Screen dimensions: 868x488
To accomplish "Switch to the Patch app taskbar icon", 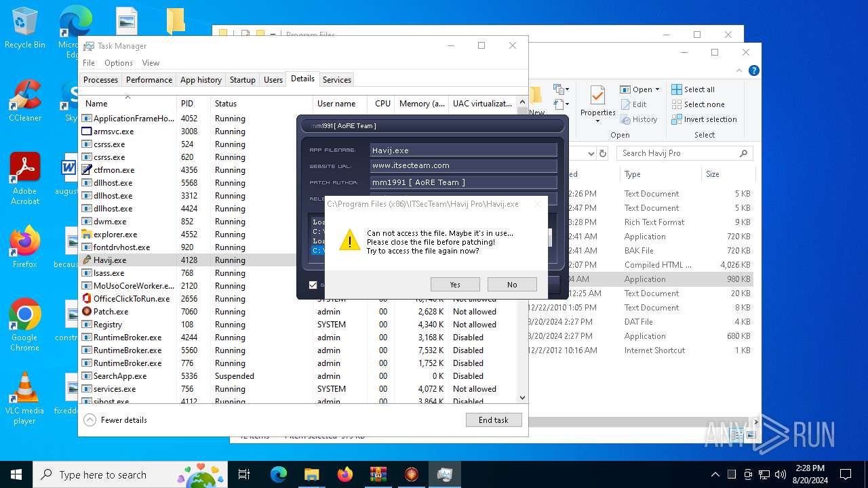I will (x=411, y=474).
